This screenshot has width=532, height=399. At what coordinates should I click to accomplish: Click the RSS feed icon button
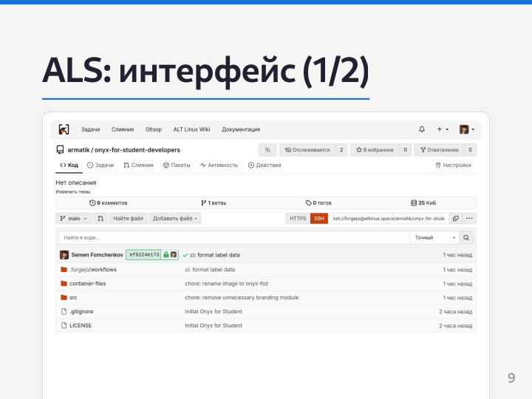click(267, 150)
